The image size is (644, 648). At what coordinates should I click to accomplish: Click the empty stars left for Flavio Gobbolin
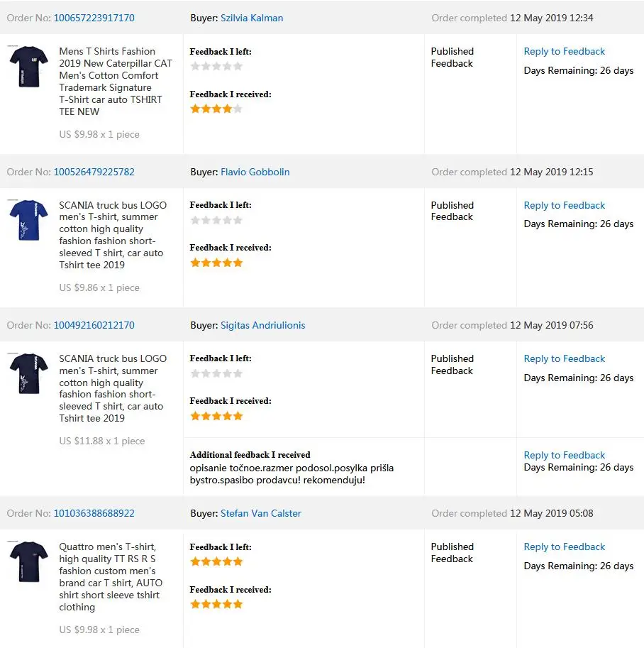pos(216,220)
